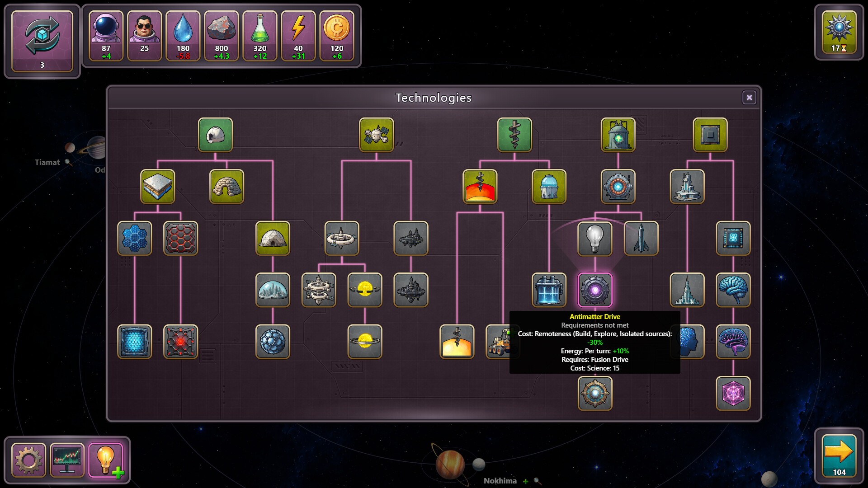868x488 pixels.
Task: Click the science flask resource showing 320
Action: click(x=260, y=36)
